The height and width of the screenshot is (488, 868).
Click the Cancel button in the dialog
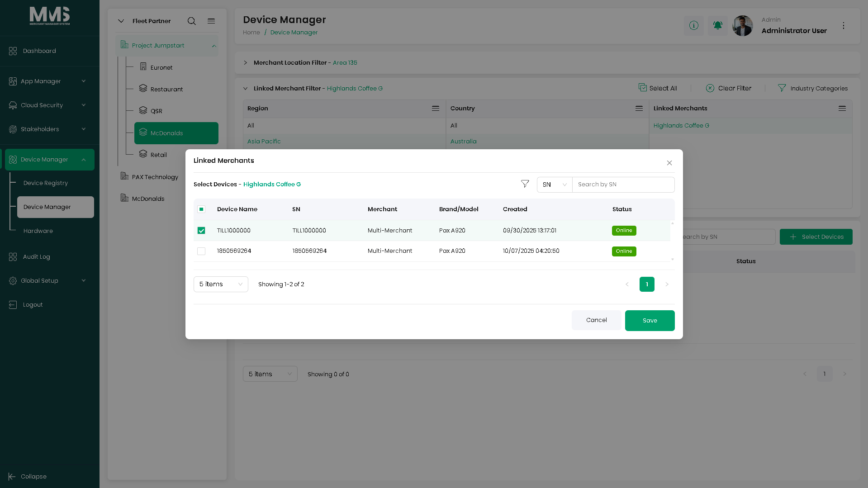[x=597, y=320]
